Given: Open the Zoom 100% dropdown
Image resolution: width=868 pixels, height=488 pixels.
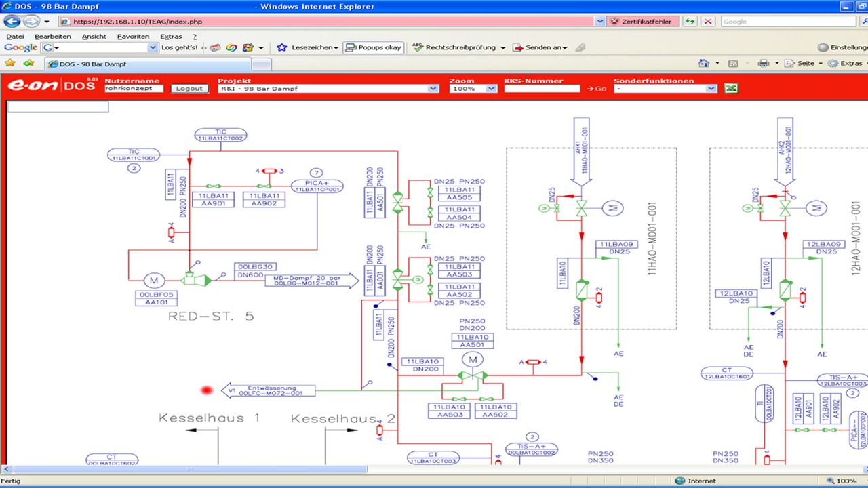Looking at the screenshot, I should coord(491,89).
